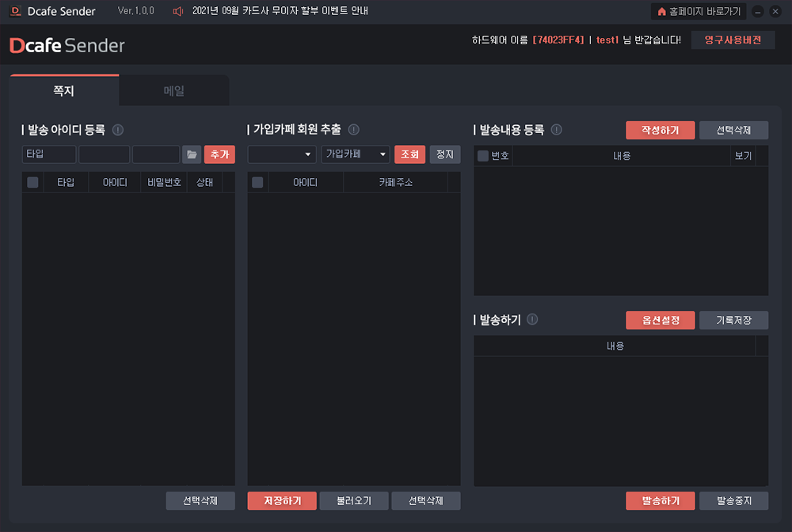Click the 보기 column header

pyautogui.click(x=743, y=156)
